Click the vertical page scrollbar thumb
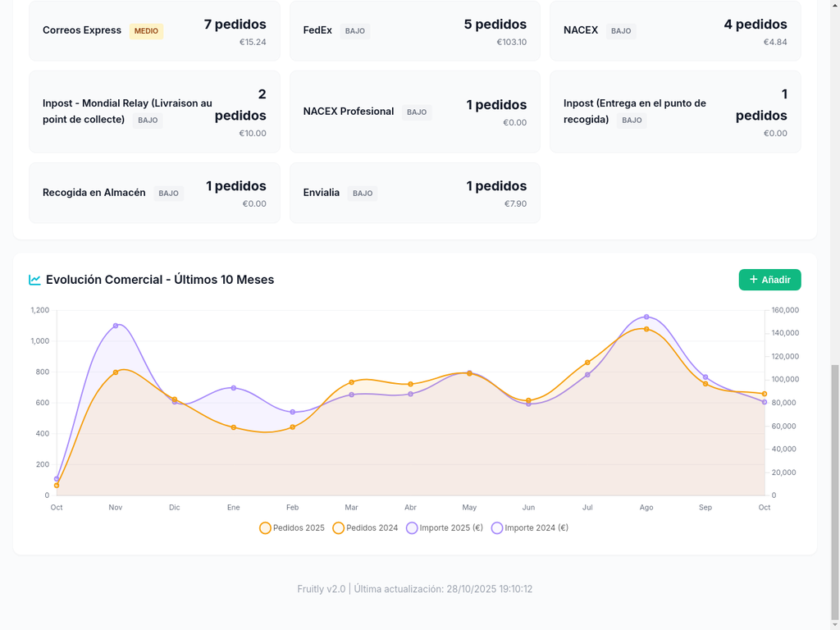 834,492
